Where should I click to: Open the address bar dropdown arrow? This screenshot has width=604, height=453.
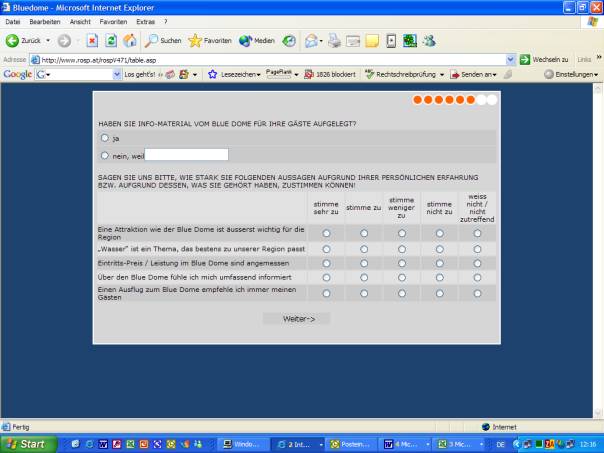pos(510,60)
